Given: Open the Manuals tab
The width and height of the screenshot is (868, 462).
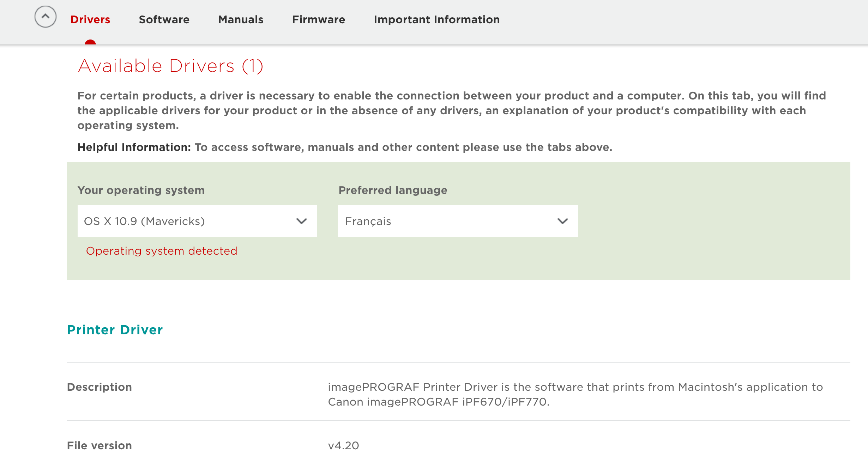Looking at the screenshot, I should pos(241,19).
